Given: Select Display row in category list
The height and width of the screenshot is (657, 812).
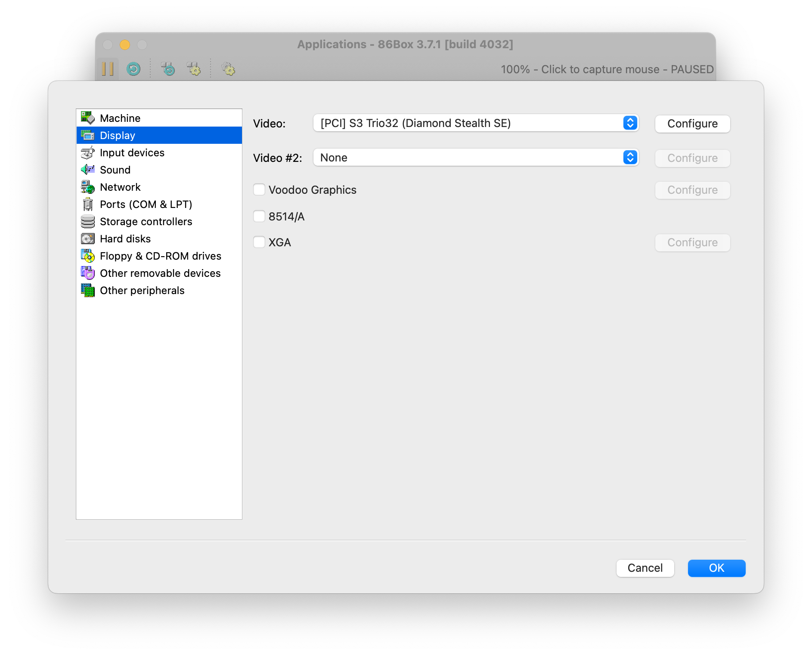Looking at the screenshot, I should 159,135.
